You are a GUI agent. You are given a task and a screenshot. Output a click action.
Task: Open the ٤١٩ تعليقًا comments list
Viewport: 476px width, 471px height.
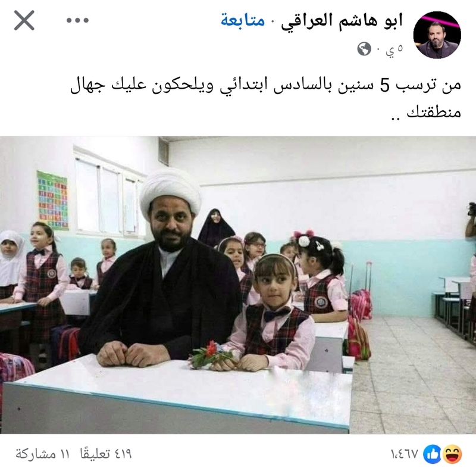coord(106,454)
